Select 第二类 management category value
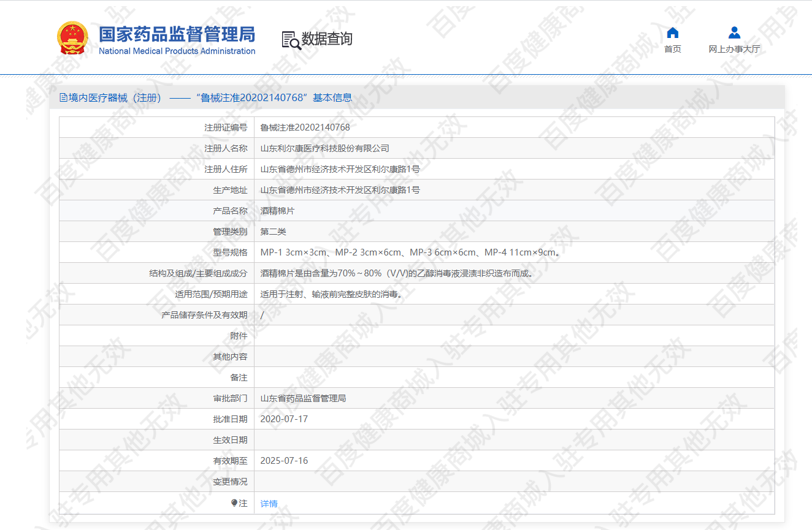This screenshot has width=812, height=530. point(274,232)
